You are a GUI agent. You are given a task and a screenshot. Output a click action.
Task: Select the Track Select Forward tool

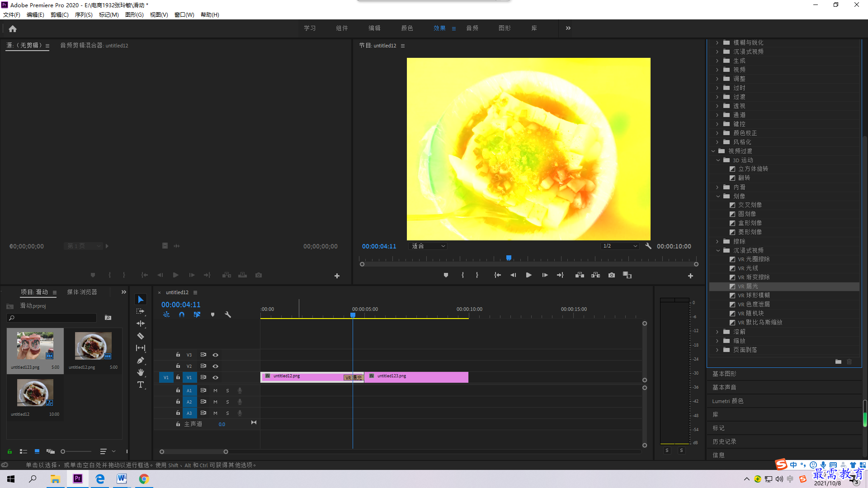[141, 311]
